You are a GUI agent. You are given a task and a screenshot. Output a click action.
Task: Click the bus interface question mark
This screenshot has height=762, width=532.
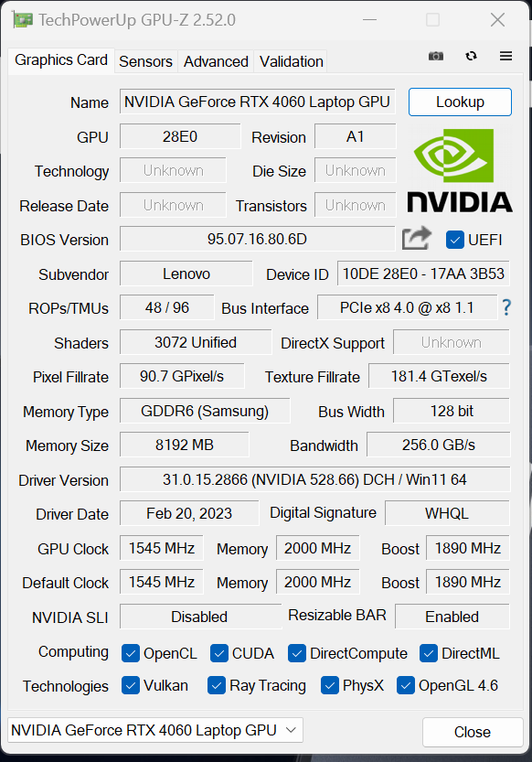(x=506, y=307)
